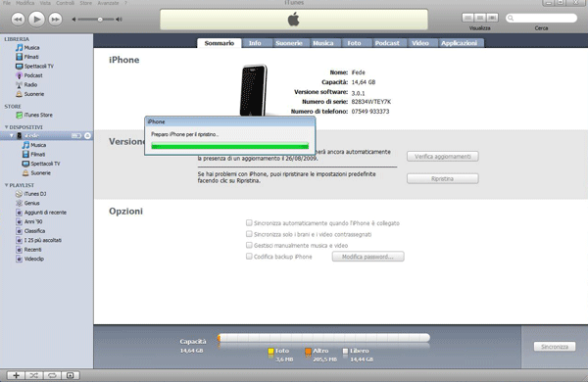Viewport: 588px width, 382px height.
Task: Click the next track fast-forward button
Action: click(x=55, y=20)
